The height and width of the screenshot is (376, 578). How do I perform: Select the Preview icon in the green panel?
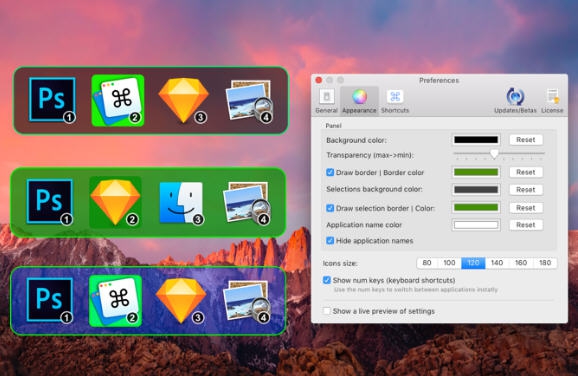pos(247,203)
